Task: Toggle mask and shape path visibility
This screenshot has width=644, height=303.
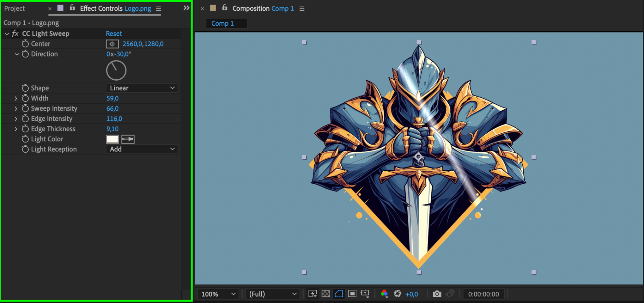Action: tap(339, 294)
